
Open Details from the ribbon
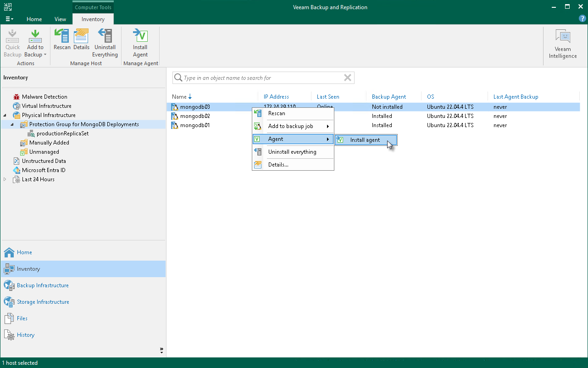pos(81,39)
